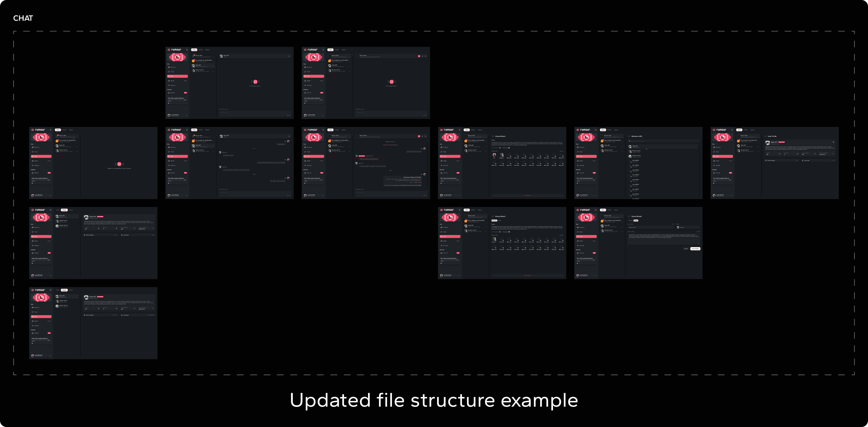
Task: Click back arrow beside Members (49) heading
Action: (629, 136)
